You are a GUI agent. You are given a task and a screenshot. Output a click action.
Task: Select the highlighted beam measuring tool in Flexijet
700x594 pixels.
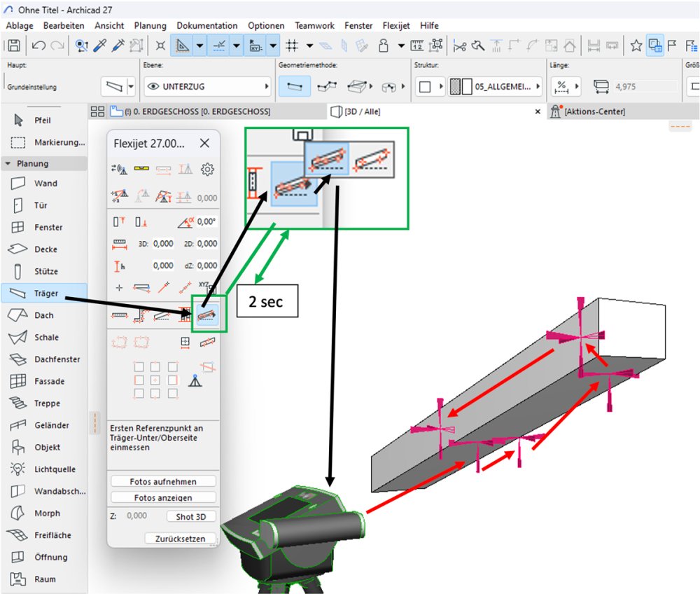[207, 315]
